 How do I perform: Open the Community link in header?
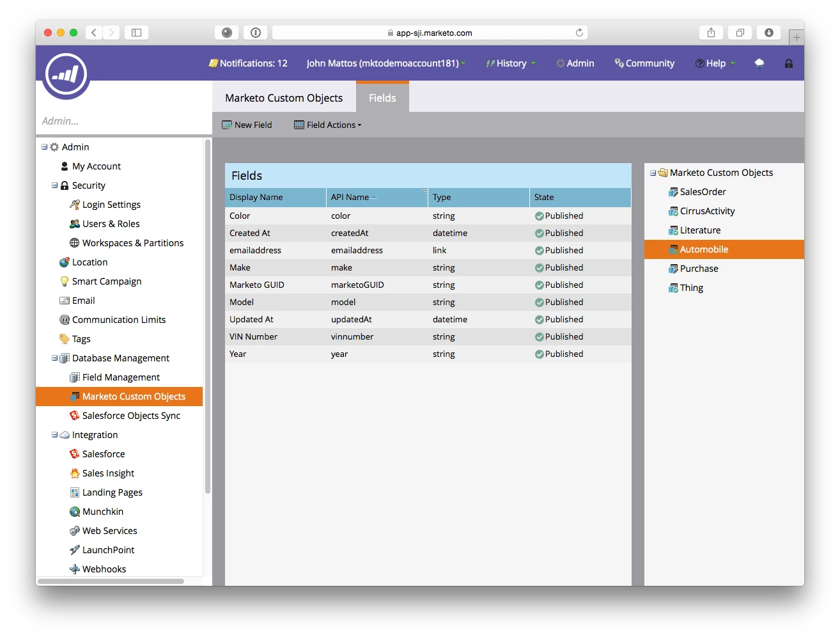[644, 63]
